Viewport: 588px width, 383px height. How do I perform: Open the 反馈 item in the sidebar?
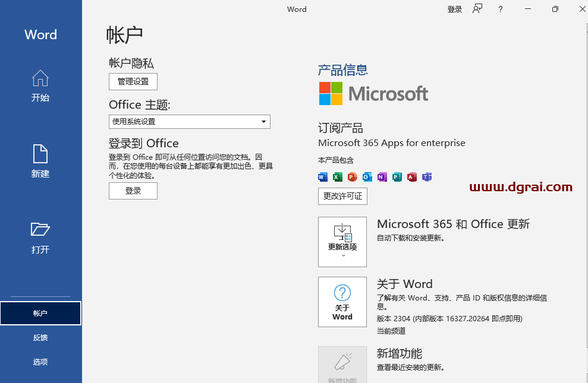coord(40,338)
